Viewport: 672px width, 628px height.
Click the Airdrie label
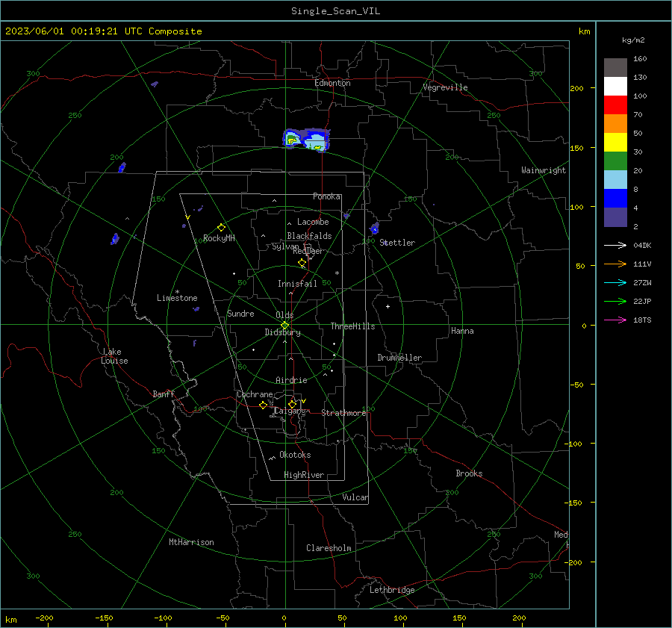pyautogui.click(x=291, y=380)
